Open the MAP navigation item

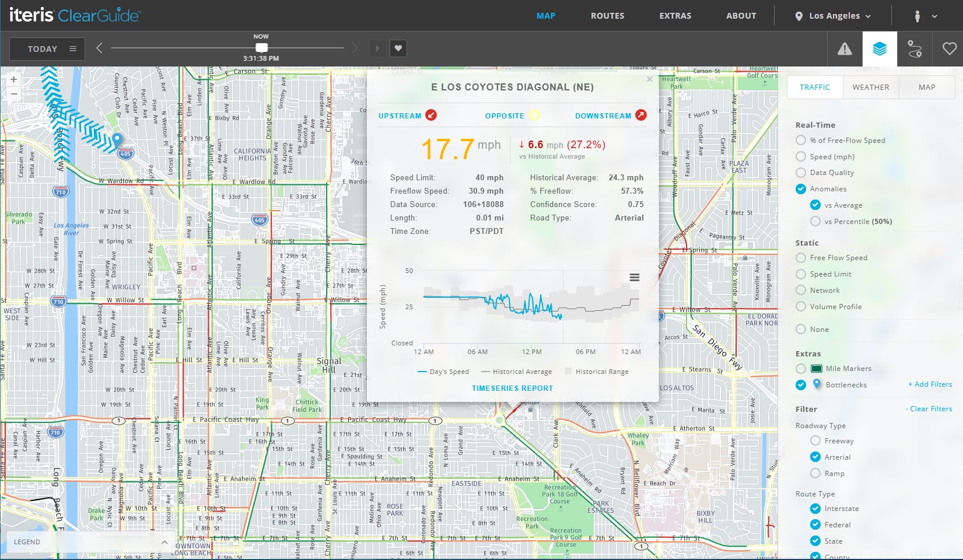(x=546, y=16)
